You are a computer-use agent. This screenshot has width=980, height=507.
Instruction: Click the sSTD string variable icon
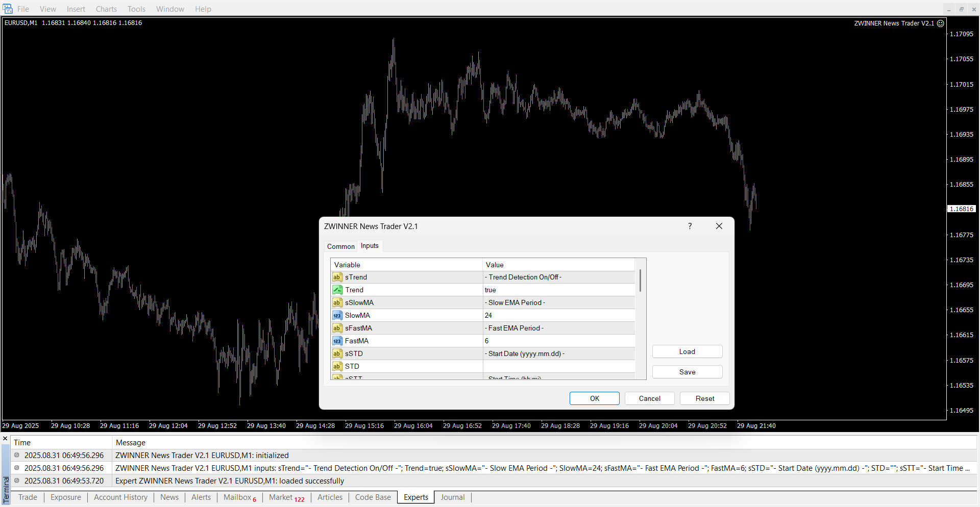[x=337, y=353]
